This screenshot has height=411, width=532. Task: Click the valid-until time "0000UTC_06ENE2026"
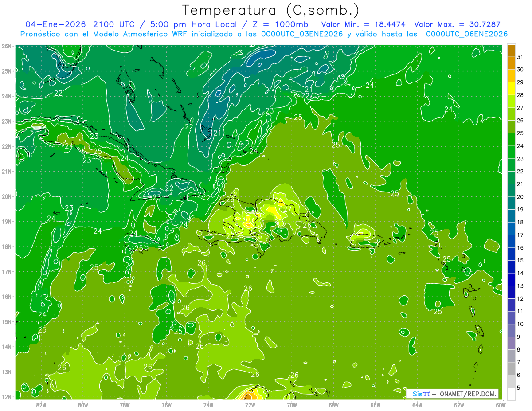point(466,34)
